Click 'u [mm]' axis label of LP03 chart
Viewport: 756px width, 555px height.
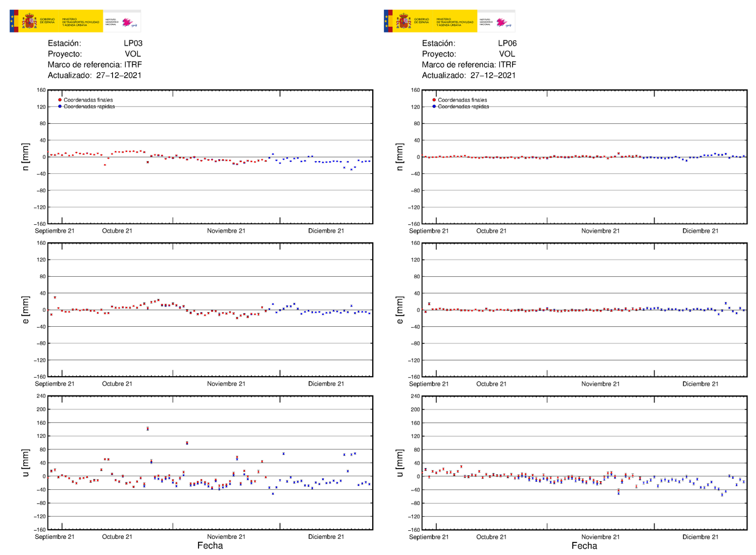(25, 463)
